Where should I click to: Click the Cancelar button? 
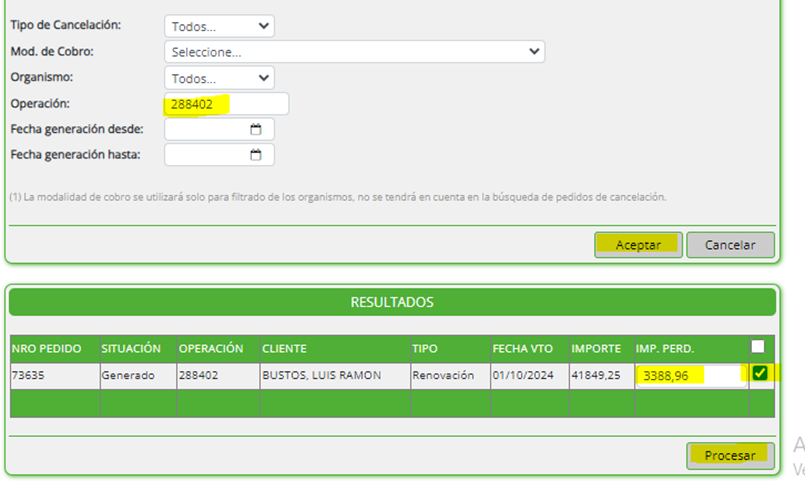click(730, 245)
